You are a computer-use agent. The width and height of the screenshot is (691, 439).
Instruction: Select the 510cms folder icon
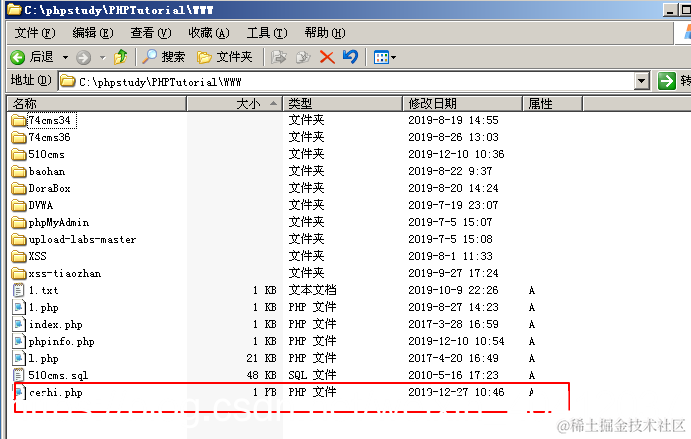pos(19,154)
